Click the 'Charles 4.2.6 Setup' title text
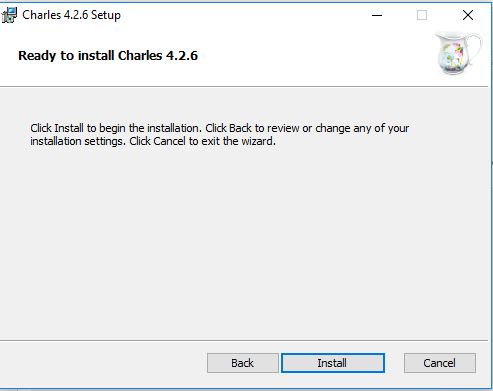Screen dimensions: 493x391 click(x=71, y=15)
